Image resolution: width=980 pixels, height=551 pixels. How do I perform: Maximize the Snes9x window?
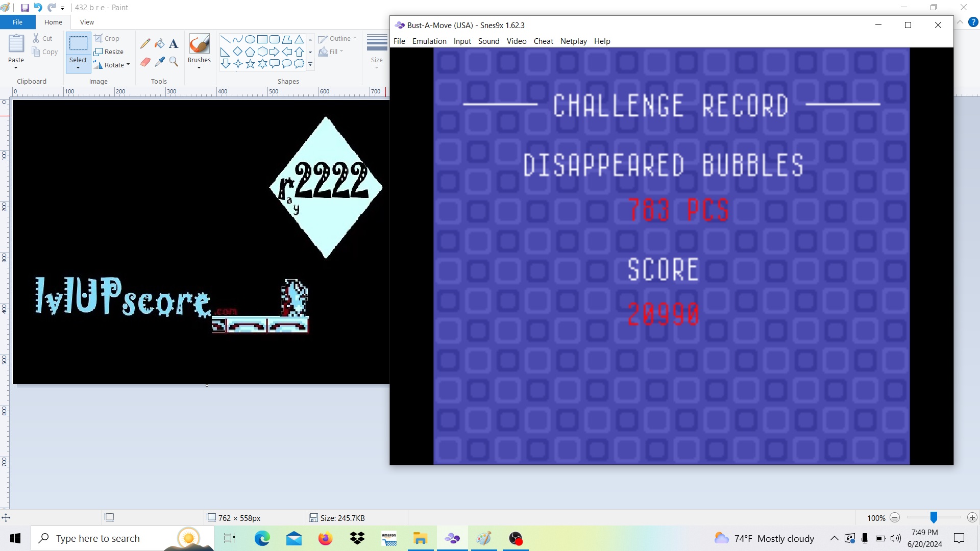tap(908, 25)
